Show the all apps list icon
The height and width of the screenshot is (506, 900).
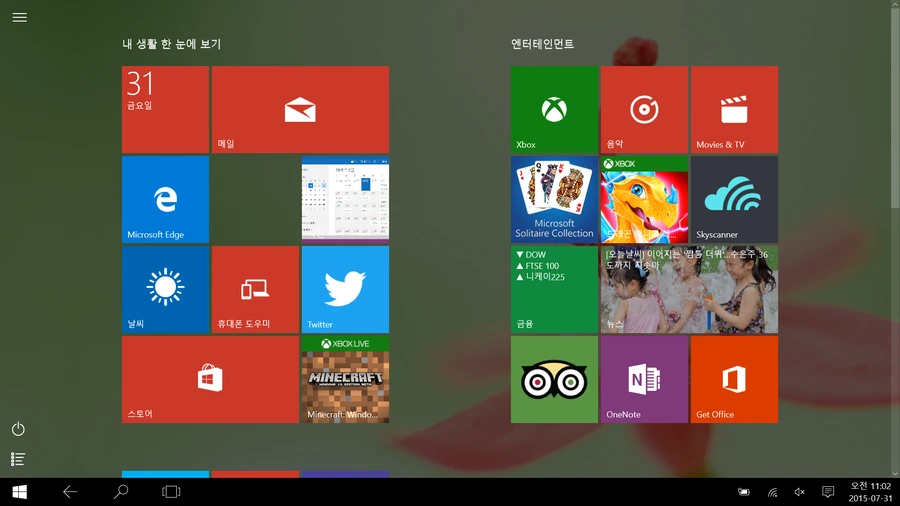18,459
